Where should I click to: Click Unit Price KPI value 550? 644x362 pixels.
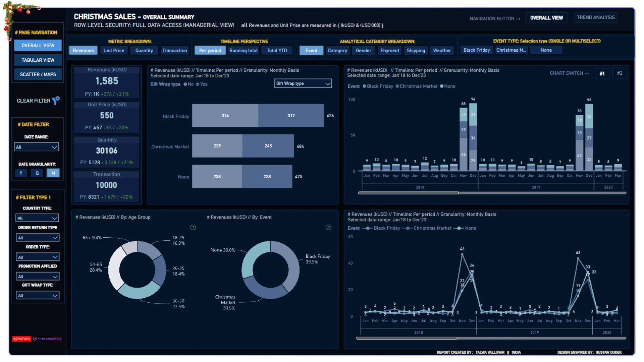[x=107, y=116]
